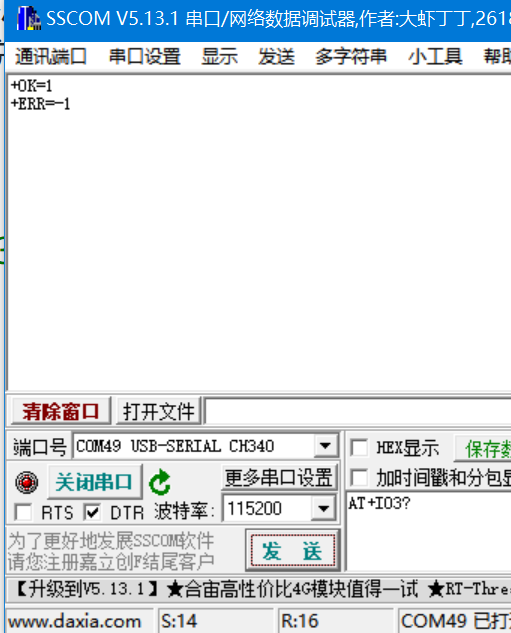Click the www.daxia.com status bar link

click(x=75, y=621)
